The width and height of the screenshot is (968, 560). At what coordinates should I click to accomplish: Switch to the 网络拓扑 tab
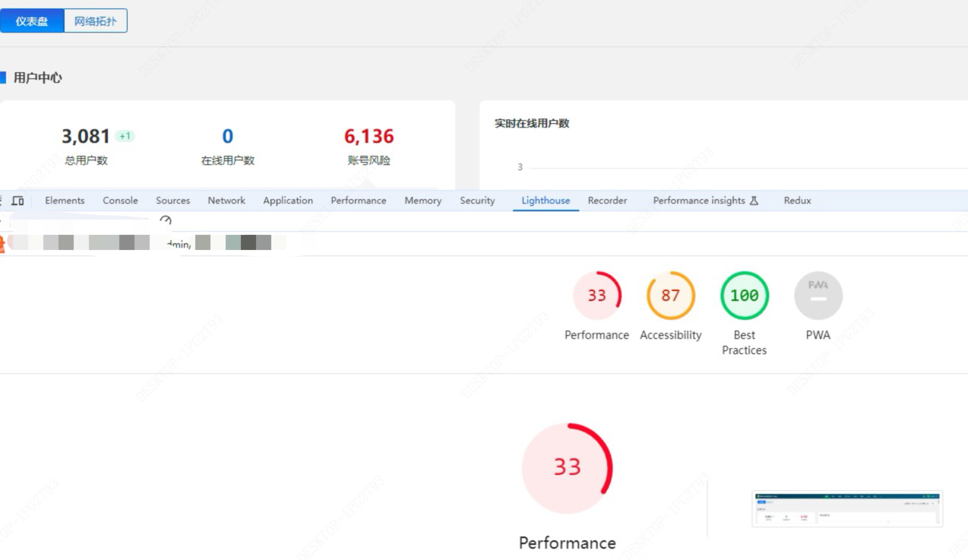point(96,21)
